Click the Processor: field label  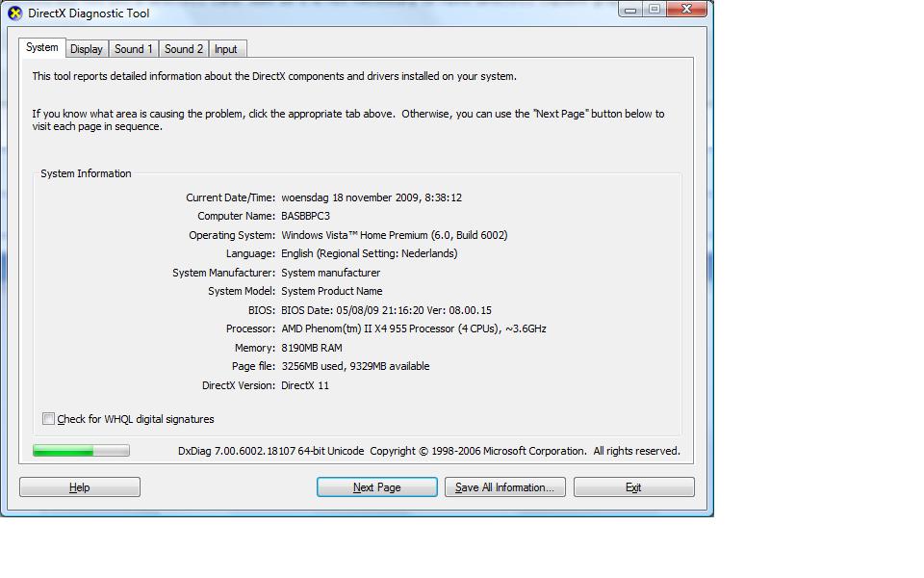[x=250, y=328]
